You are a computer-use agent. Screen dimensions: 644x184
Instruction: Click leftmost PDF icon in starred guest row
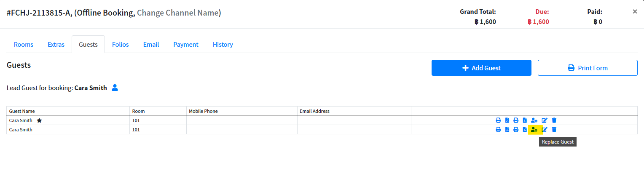coord(507,120)
